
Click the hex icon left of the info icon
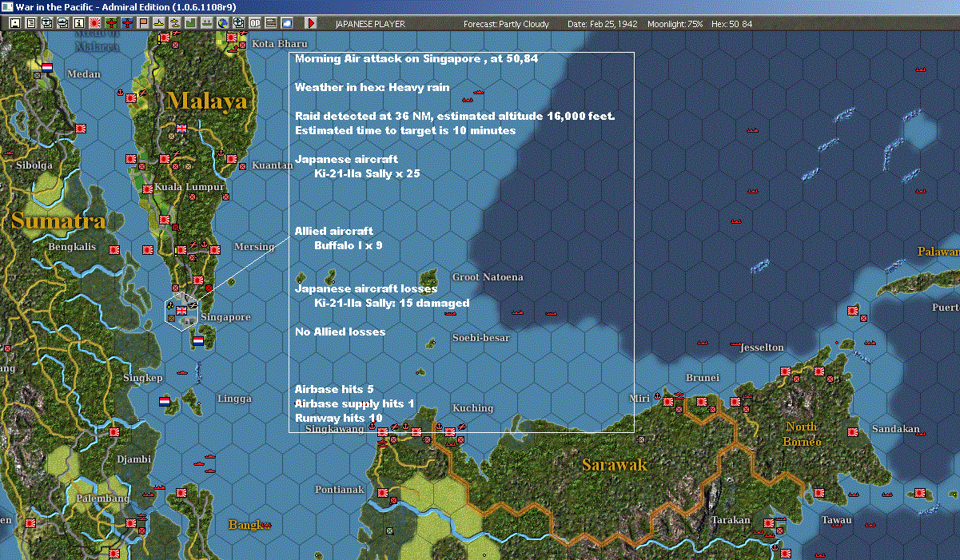pyautogui.click(x=63, y=23)
